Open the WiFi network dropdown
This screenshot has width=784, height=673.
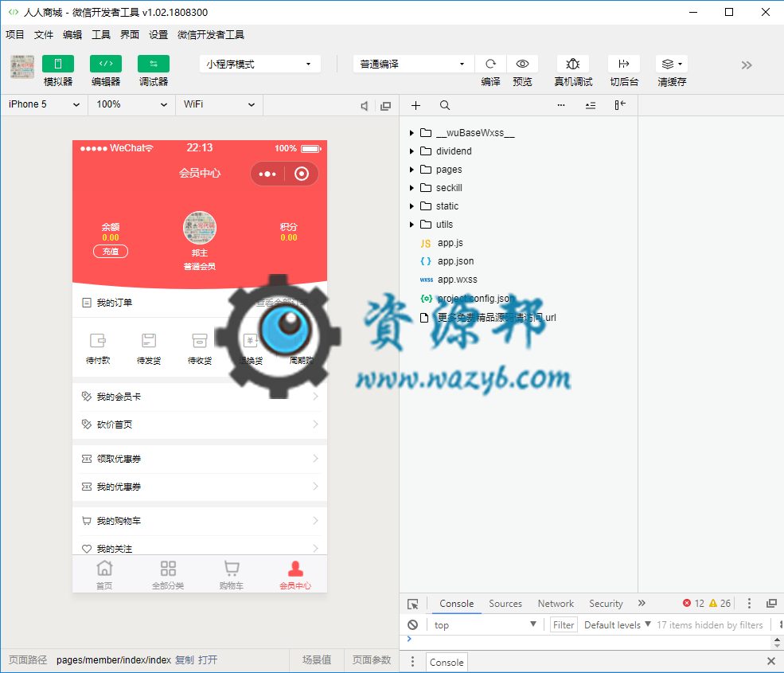(x=219, y=104)
